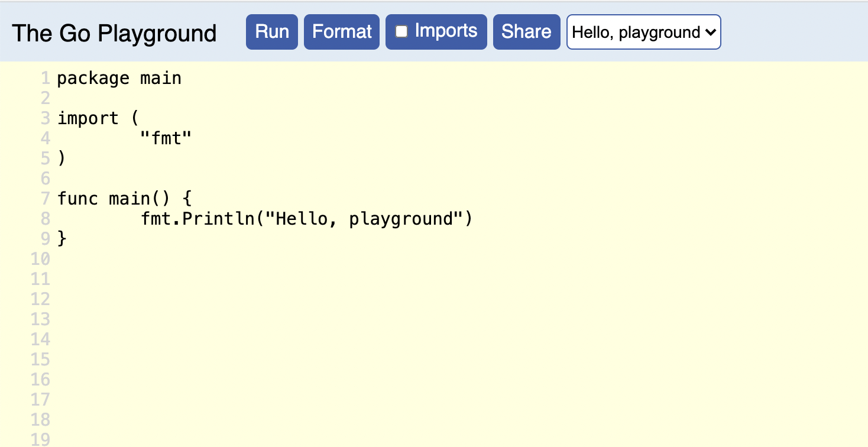Screen dimensions: 868x447
Task: Enable the Imports checkbox
Action: [401, 32]
